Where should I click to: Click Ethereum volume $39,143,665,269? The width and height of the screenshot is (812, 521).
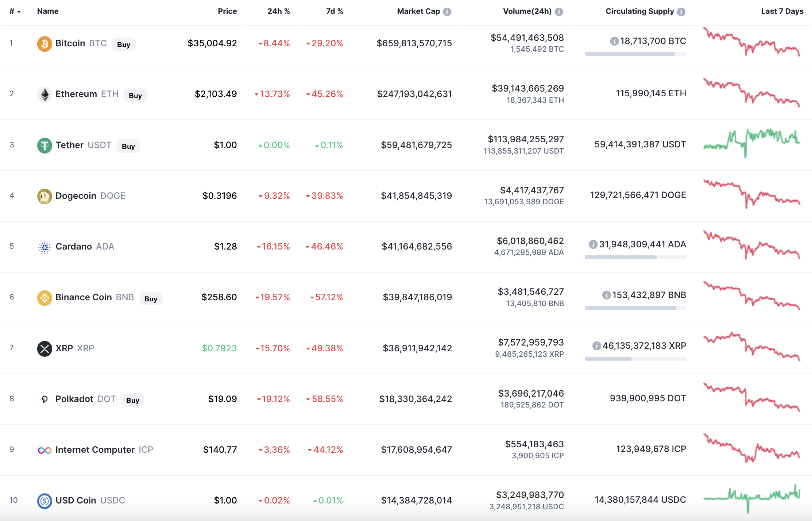click(x=527, y=89)
